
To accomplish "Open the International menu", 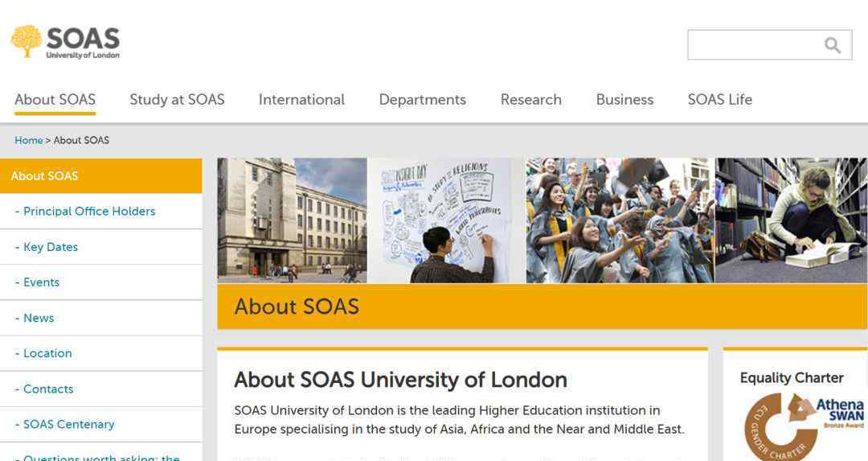I will (x=301, y=100).
